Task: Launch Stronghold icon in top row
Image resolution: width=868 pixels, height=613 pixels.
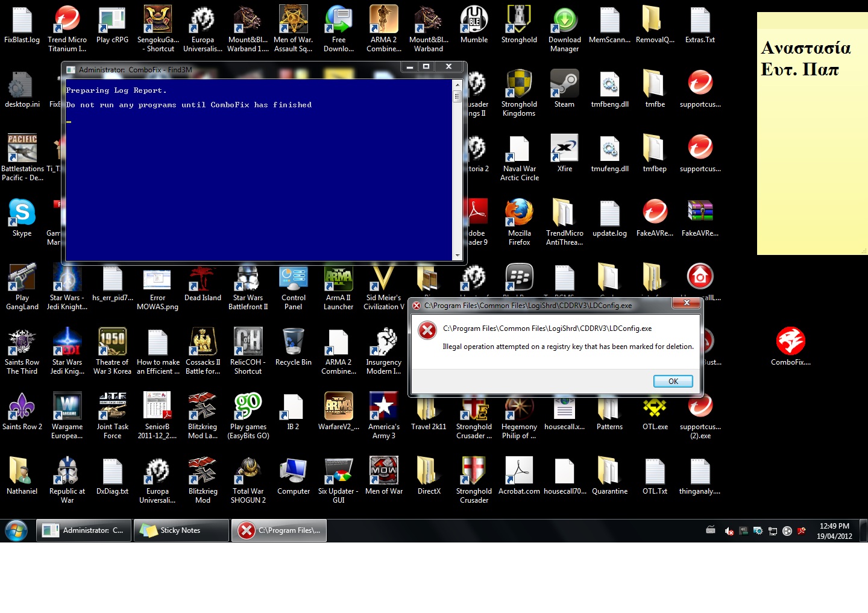Action: [x=519, y=24]
